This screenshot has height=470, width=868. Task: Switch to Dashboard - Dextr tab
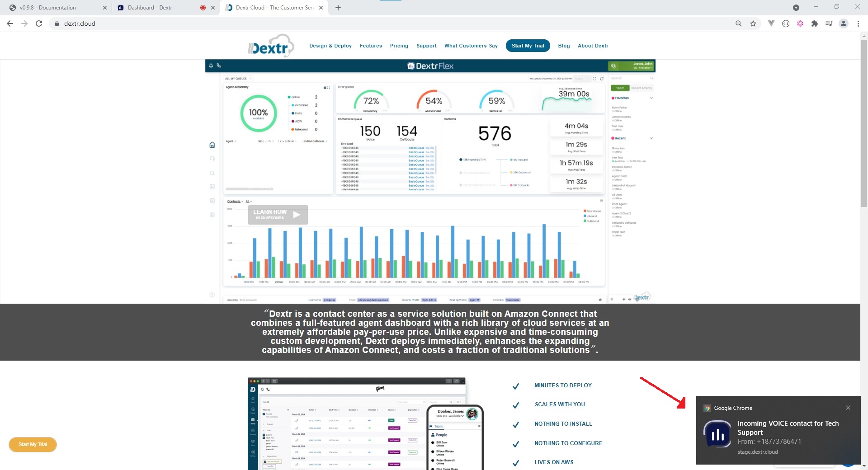[165, 8]
